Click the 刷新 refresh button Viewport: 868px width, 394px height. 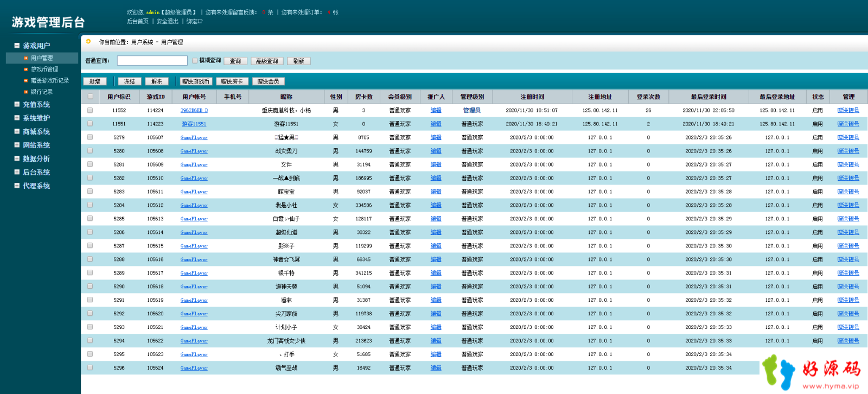pos(299,61)
